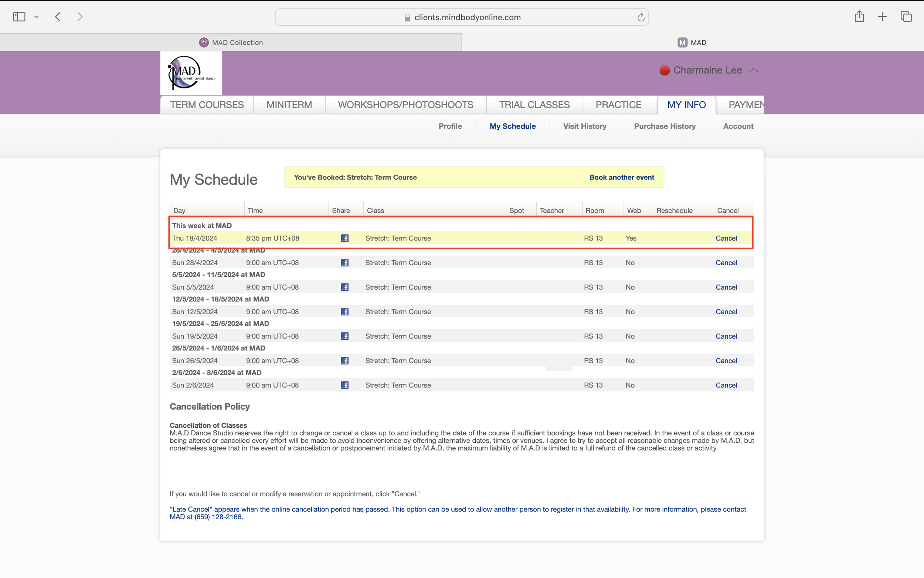Screen dimensions: 924x578
Task: Switch to the TRIAL CLASSES tab
Action: click(x=534, y=105)
